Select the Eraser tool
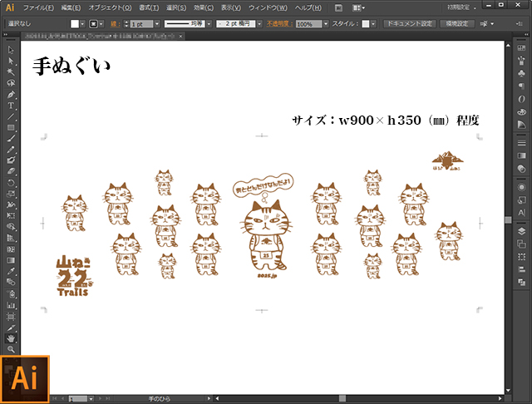Image resolution: width=532 pixels, height=404 pixels. click(x=11, y=171)
